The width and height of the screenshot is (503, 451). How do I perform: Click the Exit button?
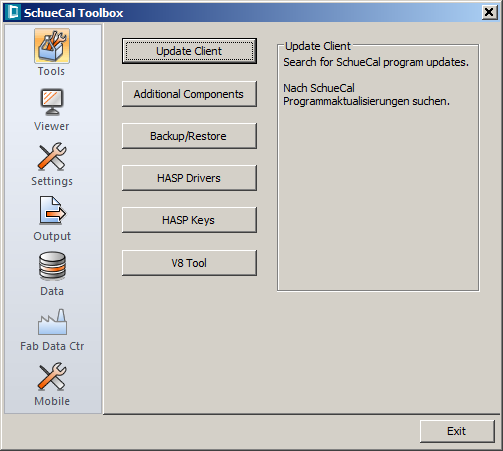point(457,431)
